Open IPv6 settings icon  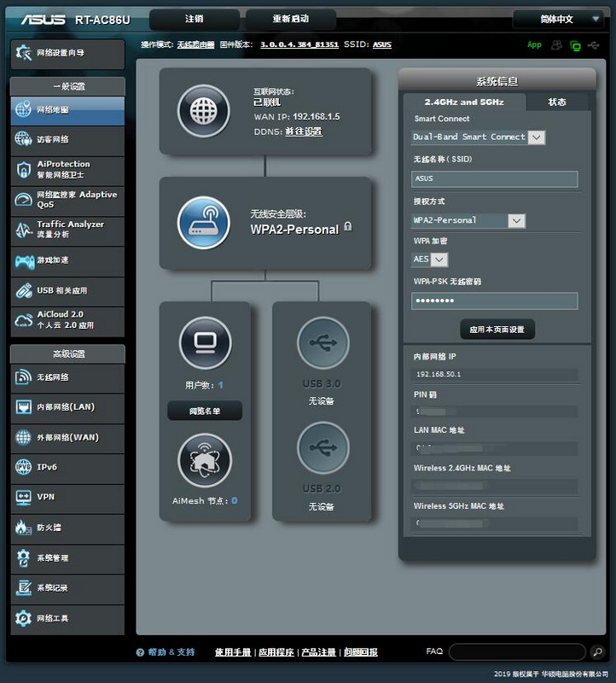24,467
